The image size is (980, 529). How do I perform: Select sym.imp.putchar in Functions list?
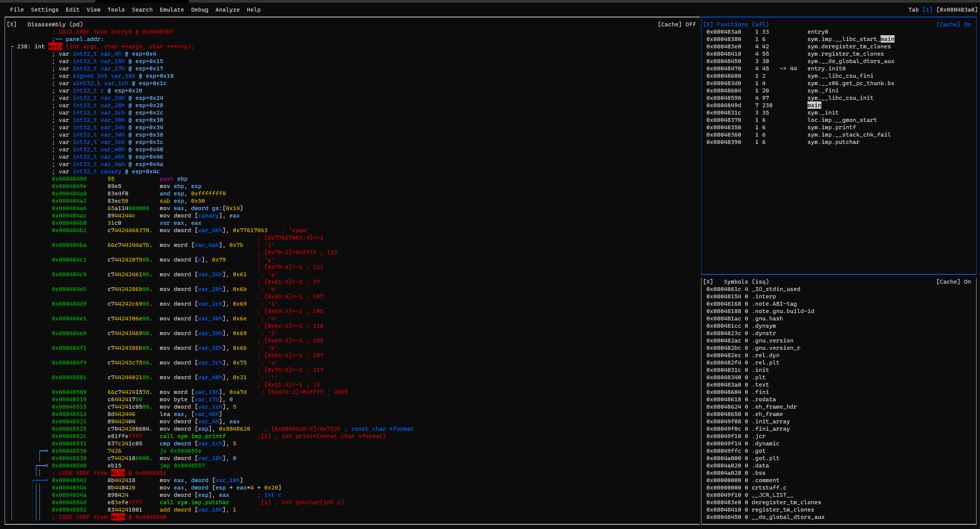(833, 142)
